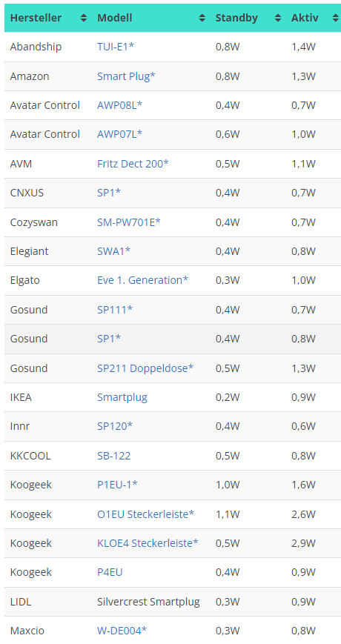Sort table by Hersteller column header
This screenshot has width=341, height=644.
point(36,18)
